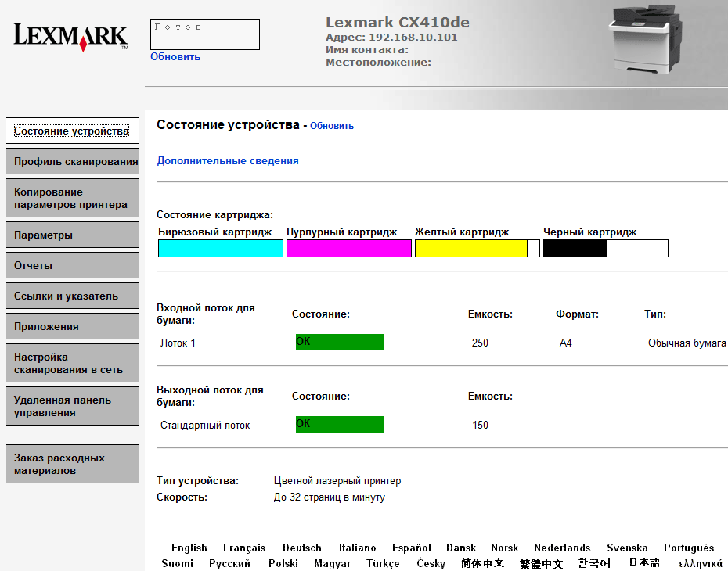
Task: Click the OK status for Стандартный лоток
Action: point(340,424)
